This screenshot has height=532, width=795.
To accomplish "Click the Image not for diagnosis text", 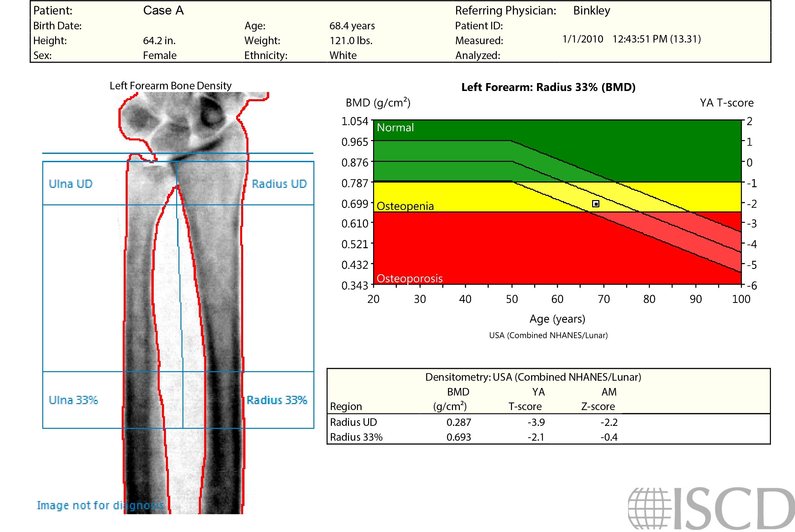I will [100, 505].
